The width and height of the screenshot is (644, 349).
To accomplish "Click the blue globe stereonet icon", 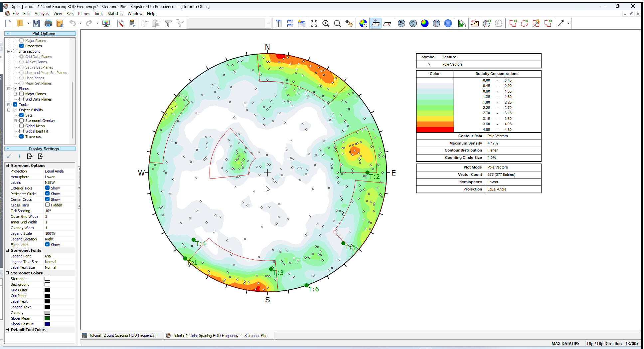I will tap(448, 23).
